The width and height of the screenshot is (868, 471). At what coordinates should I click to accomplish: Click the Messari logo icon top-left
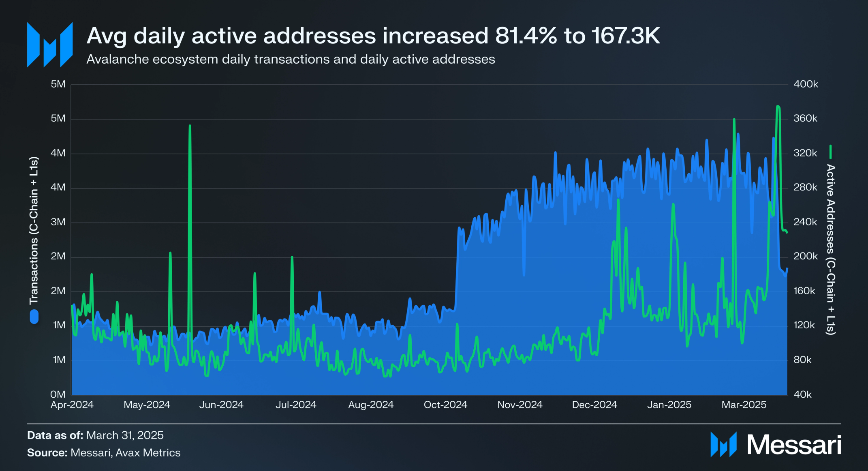[x=49, y=45]
